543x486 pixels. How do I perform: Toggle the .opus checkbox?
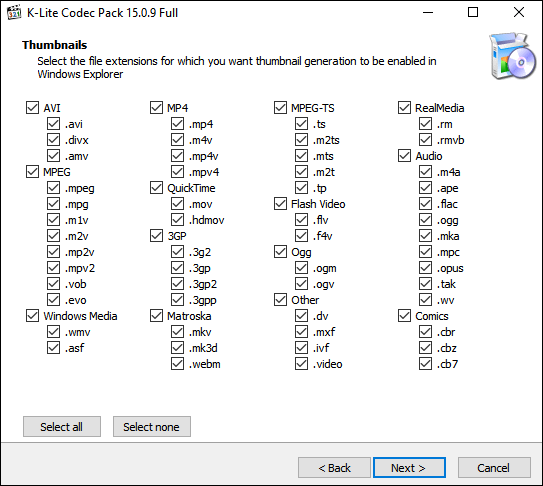[425, 268]
